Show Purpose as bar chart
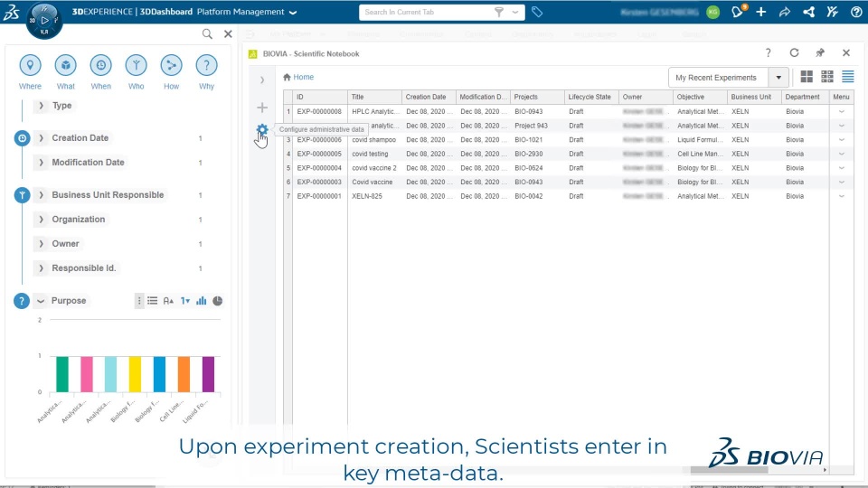 pyautogui.click(x=201, y=300)
